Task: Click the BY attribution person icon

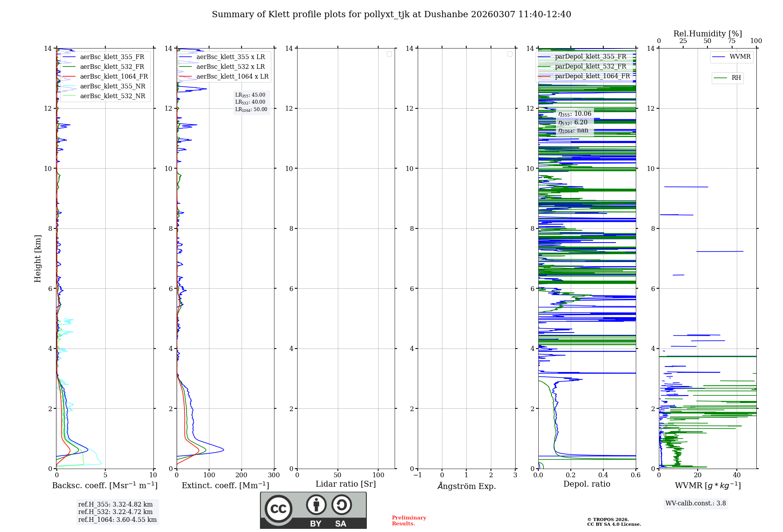Action: [x=316, y=505]
